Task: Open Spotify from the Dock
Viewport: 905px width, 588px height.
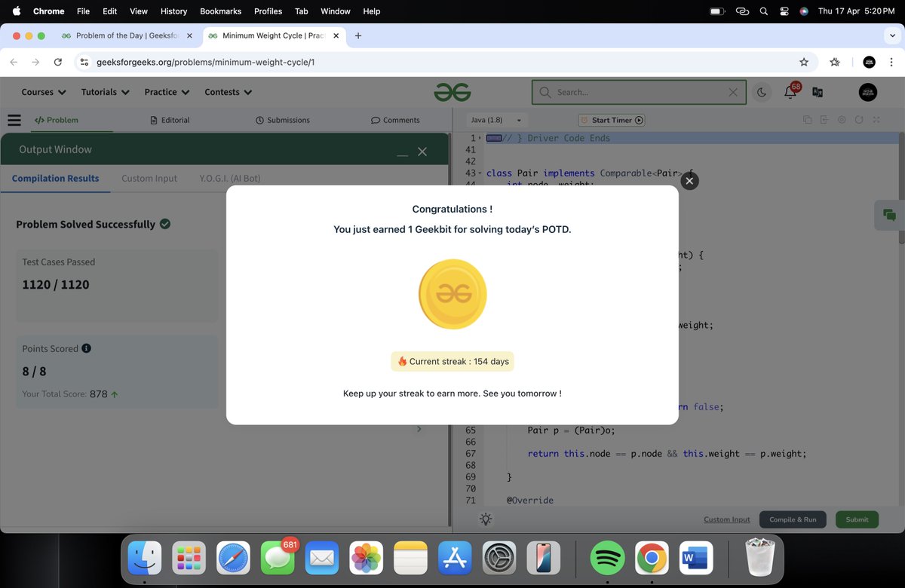Action: [x=607, y=559]
